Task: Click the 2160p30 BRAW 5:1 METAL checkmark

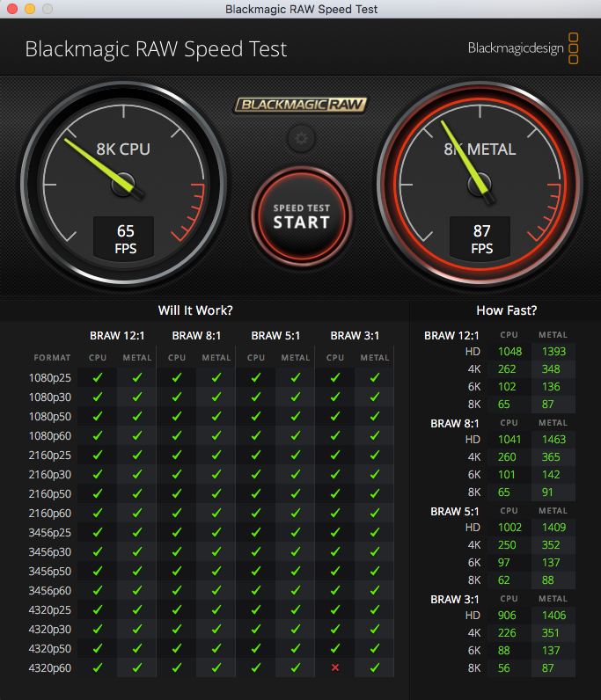Action: pos(296,475)
